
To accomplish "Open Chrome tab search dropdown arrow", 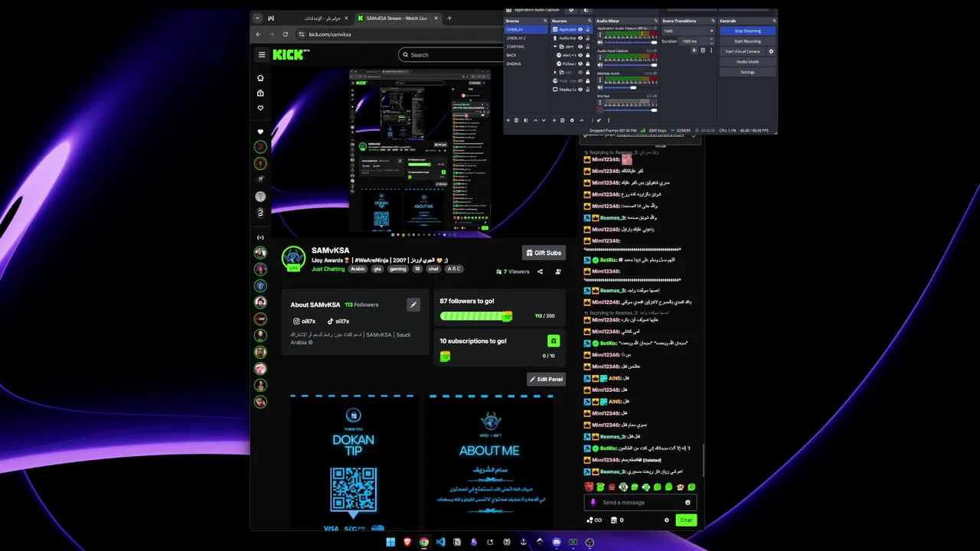I will click(257, 18).
